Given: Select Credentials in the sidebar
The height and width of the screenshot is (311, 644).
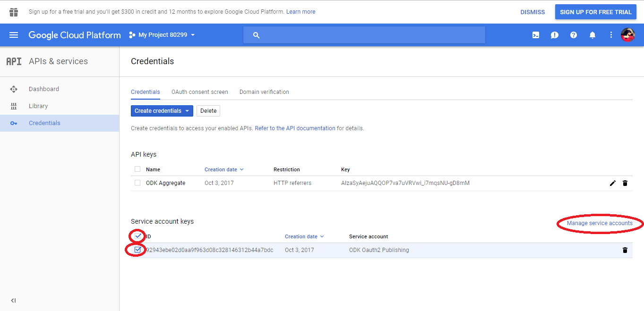Looking at the screenshot, I should point(60,123).
